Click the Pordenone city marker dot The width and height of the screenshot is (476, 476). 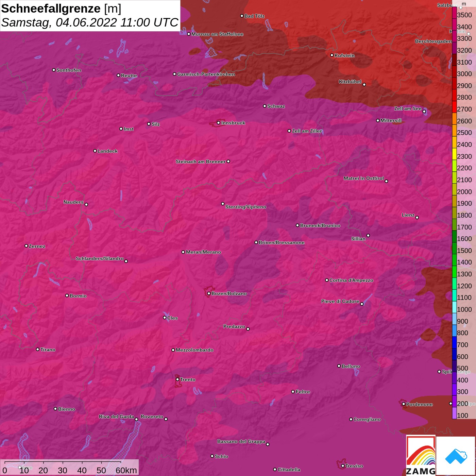(404, 404)
